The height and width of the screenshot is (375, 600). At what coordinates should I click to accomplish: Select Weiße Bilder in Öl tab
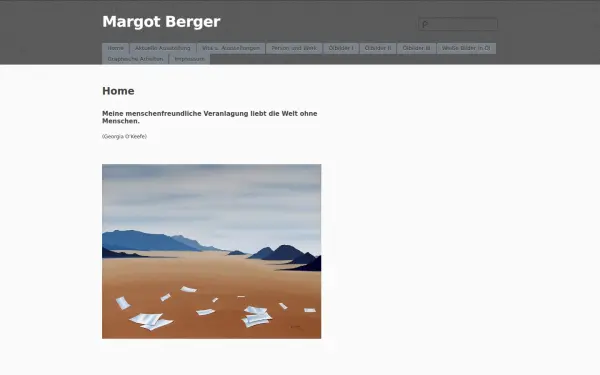click(466, 48)
